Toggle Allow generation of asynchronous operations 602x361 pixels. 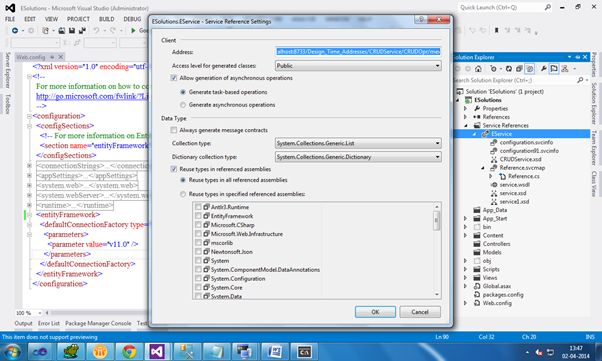174,78
